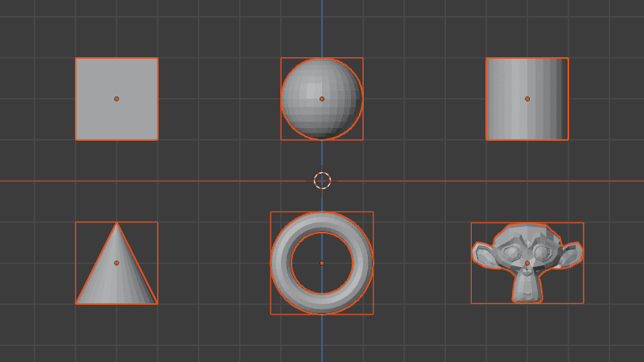Click the monkey head's origin dot
Image resolution: width=644 pixels, height=362 pixels.
click(527, 263)
